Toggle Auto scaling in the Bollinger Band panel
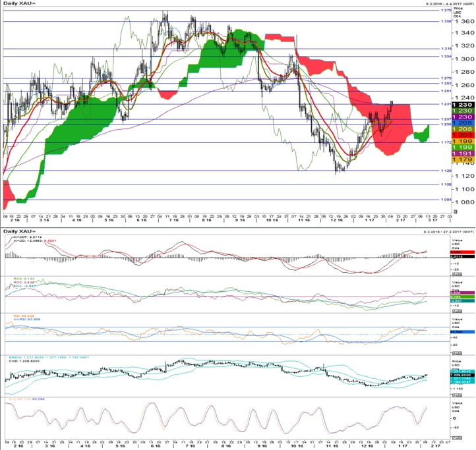476x450 pixels. [x=457, y=395]
